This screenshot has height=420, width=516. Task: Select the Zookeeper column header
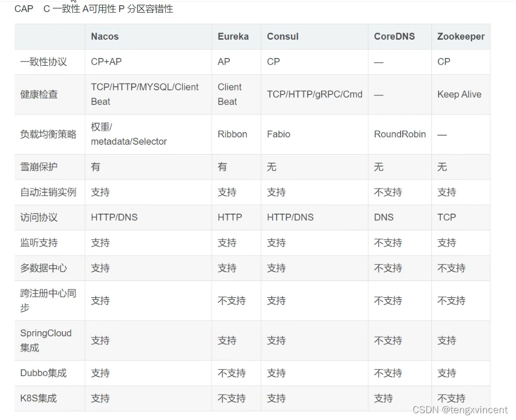pos(461,37)
